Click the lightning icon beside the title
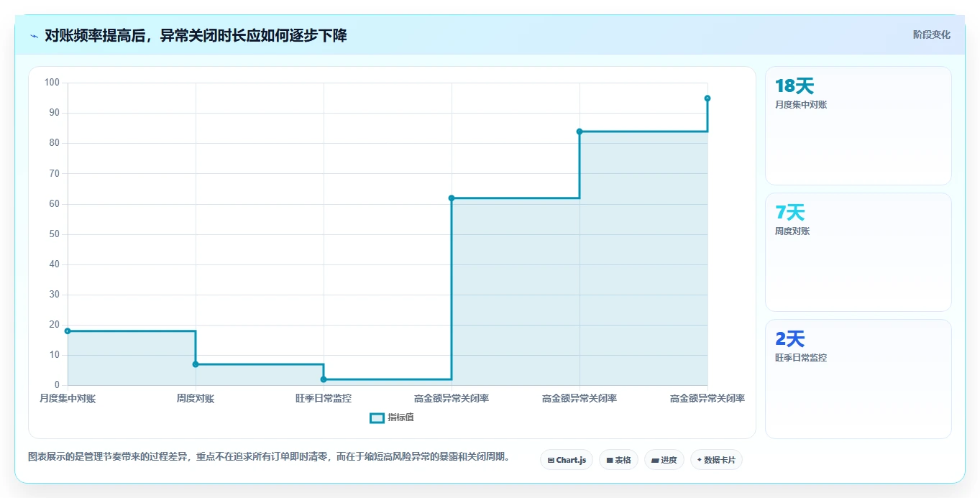Image resolution: width=980 pixels, height=498 pixels. click(35, 36)
